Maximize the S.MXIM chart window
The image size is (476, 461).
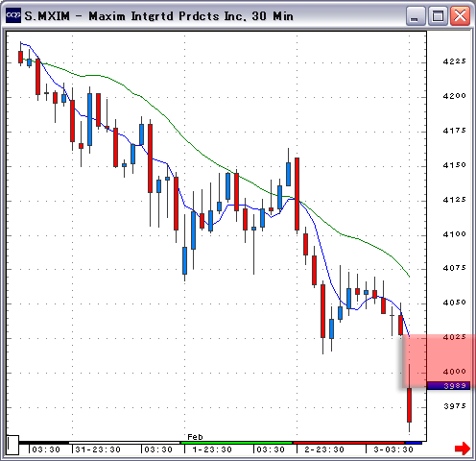click(x=438, y=15)
